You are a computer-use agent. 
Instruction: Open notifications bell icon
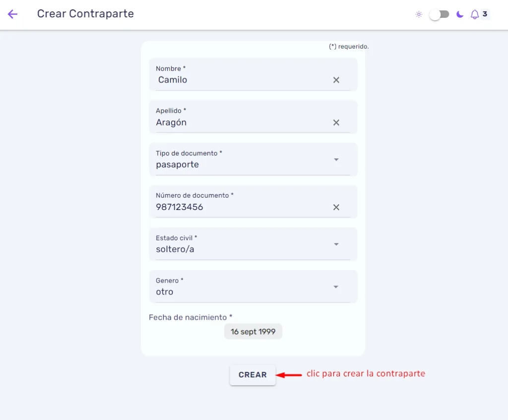point(475,14)
